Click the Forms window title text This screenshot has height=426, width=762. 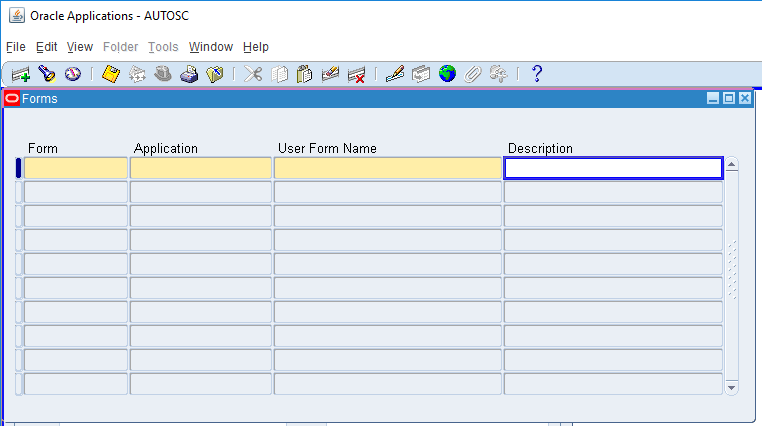(39, 99)
